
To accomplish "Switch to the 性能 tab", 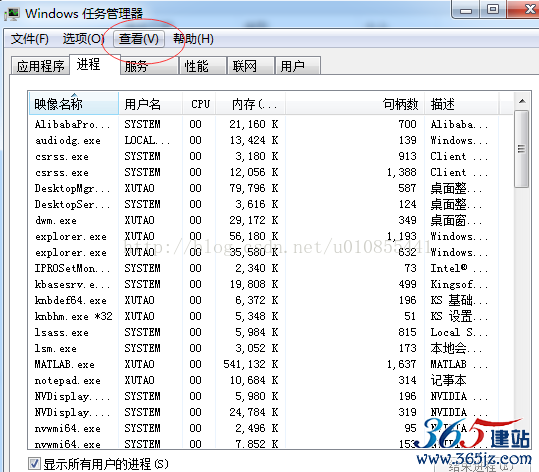I will [x=203, y=66].
